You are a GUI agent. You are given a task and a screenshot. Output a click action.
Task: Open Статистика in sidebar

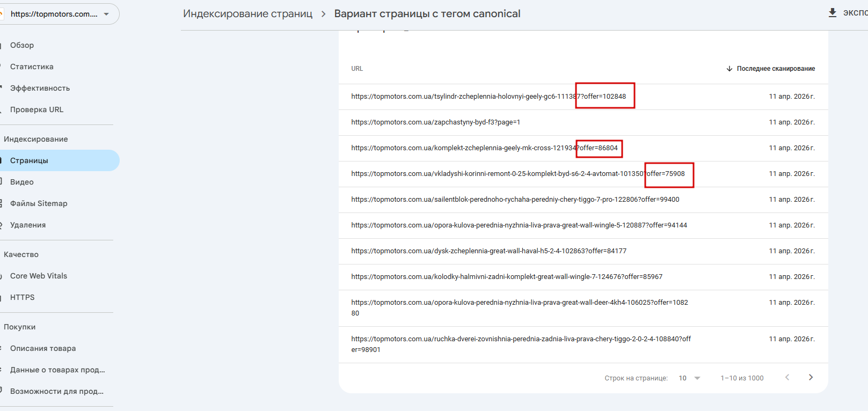32,67
